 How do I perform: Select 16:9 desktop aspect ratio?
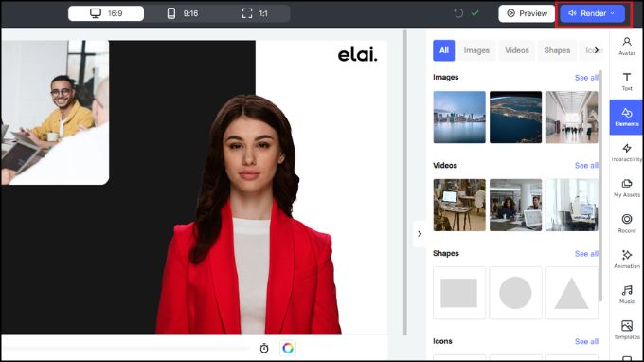106,13
